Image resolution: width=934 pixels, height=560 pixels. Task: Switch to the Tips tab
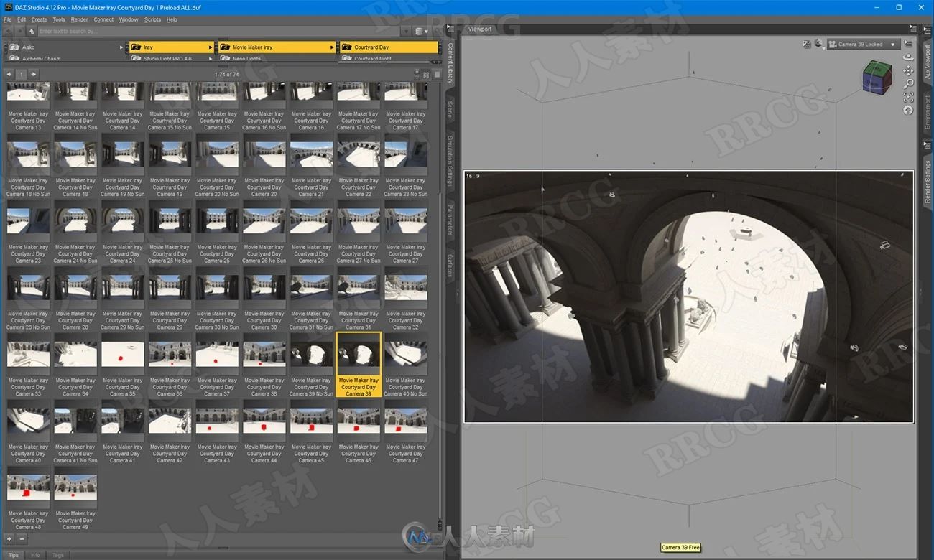tap(14, 555)
